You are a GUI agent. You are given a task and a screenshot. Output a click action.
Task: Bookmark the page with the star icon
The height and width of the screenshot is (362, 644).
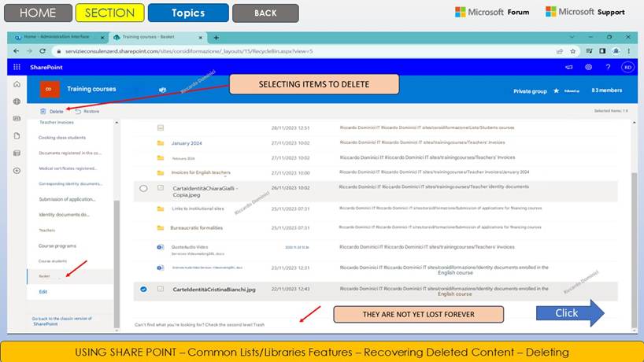[x=573, y=51]
